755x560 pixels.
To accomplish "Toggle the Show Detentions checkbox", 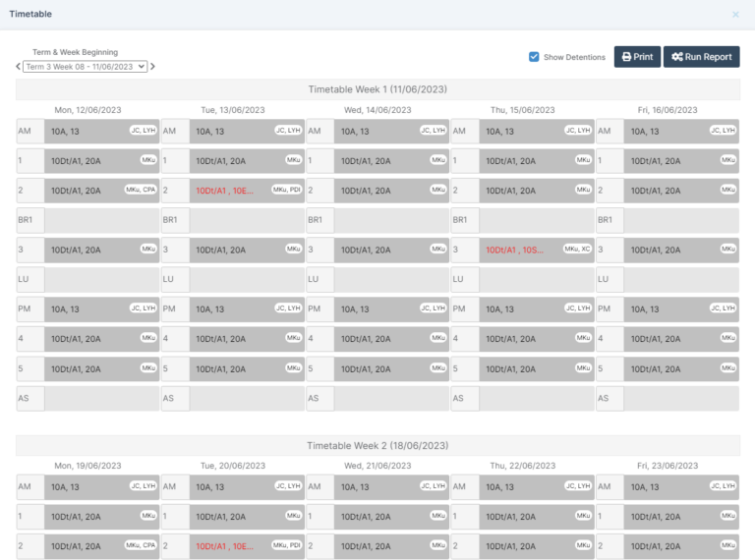I will pos(534,57).
